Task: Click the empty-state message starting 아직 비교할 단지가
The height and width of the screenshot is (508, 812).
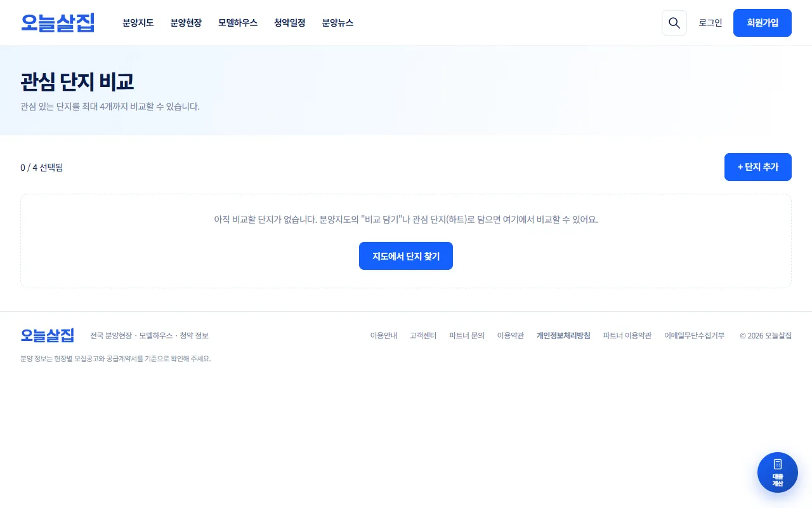Action: pyautogui.click(x=406, y=220)
